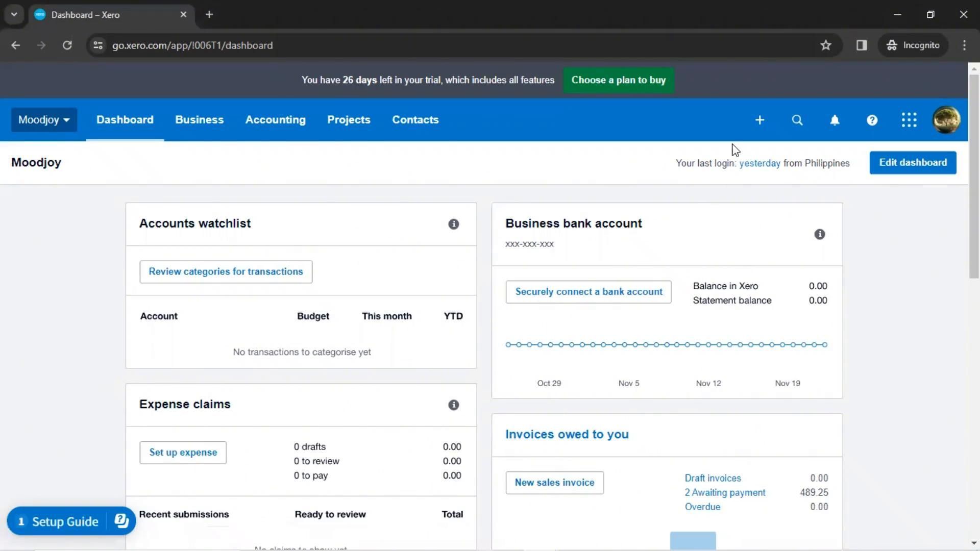This screenshot has width=980, height=551.
Task: Open the notifications bell
Action: 835,120
